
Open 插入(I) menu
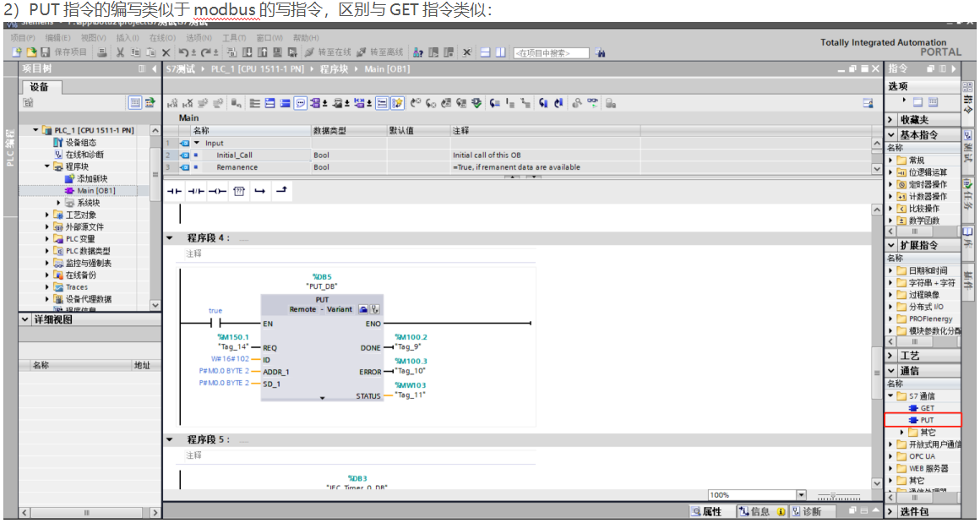(128, 38)
